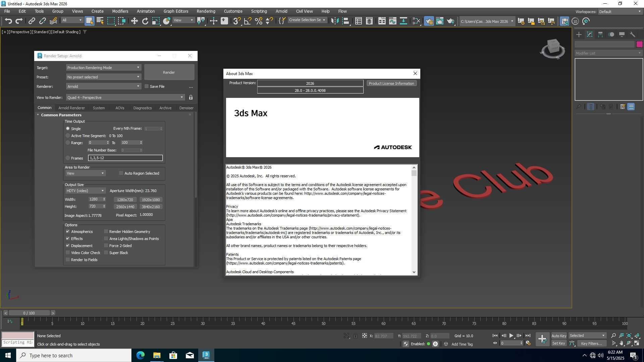Screen dimensions: 644x362
Task: Open the Renderer dropdown set to Arnold
Action: click(103, 86)
